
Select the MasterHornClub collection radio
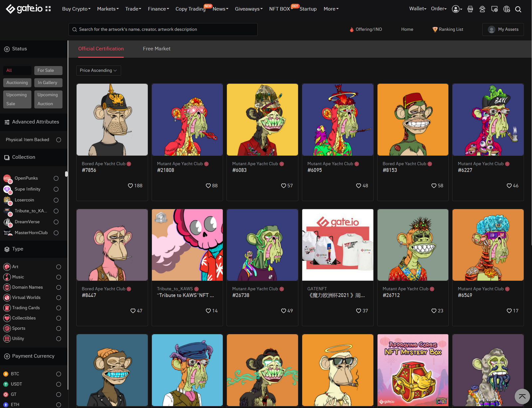pos(56,233)
